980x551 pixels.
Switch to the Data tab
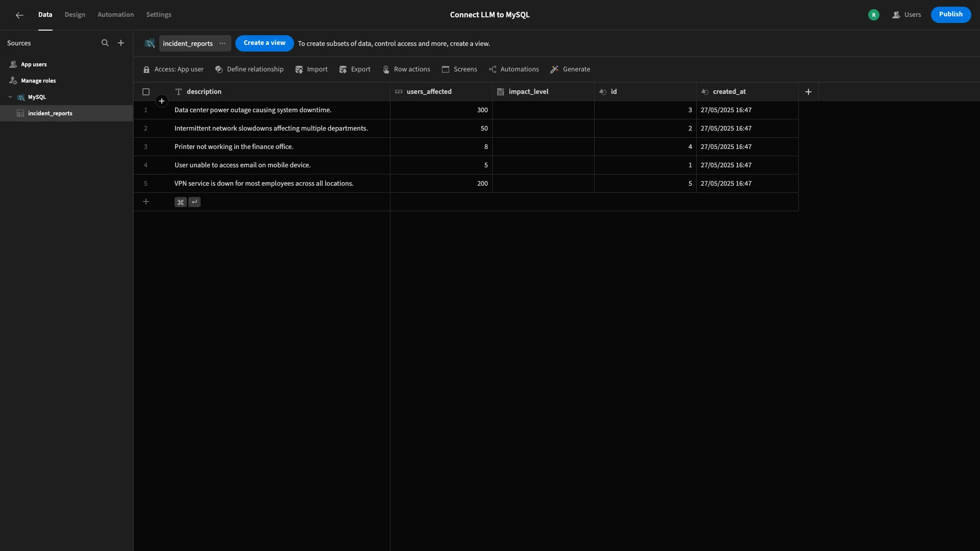pos(45,15)
